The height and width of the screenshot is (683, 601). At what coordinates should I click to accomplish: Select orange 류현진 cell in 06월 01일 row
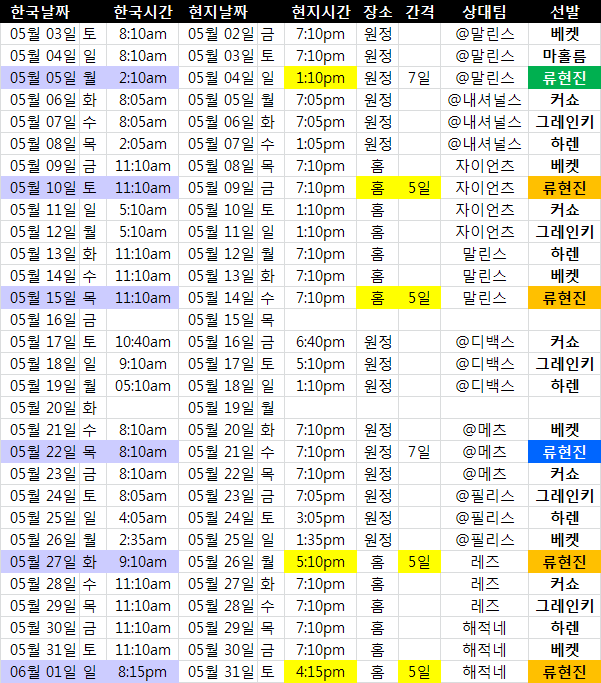click(x=565, y=672)
